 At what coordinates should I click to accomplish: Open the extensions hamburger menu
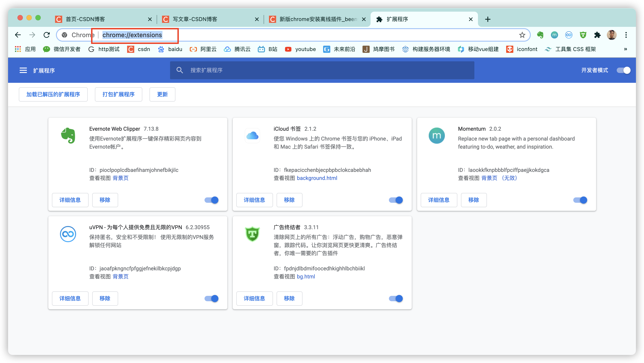23,70
